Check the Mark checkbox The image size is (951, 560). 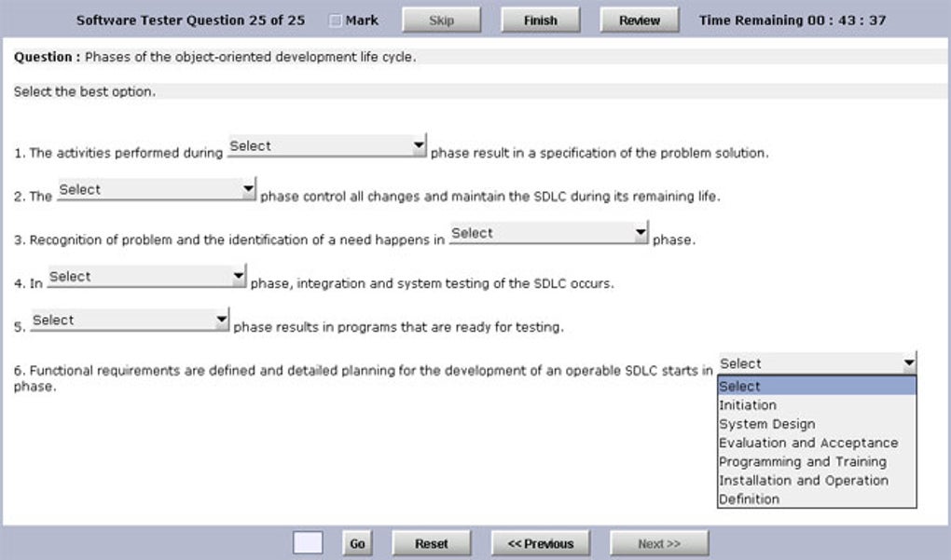tap(335, 20)
